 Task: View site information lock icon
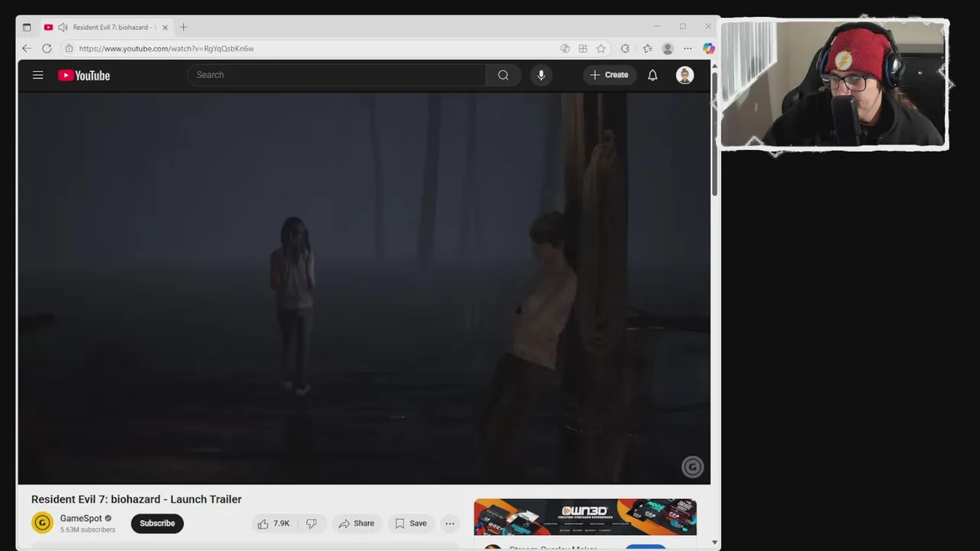pyautogui.click(x=69, y=48)
